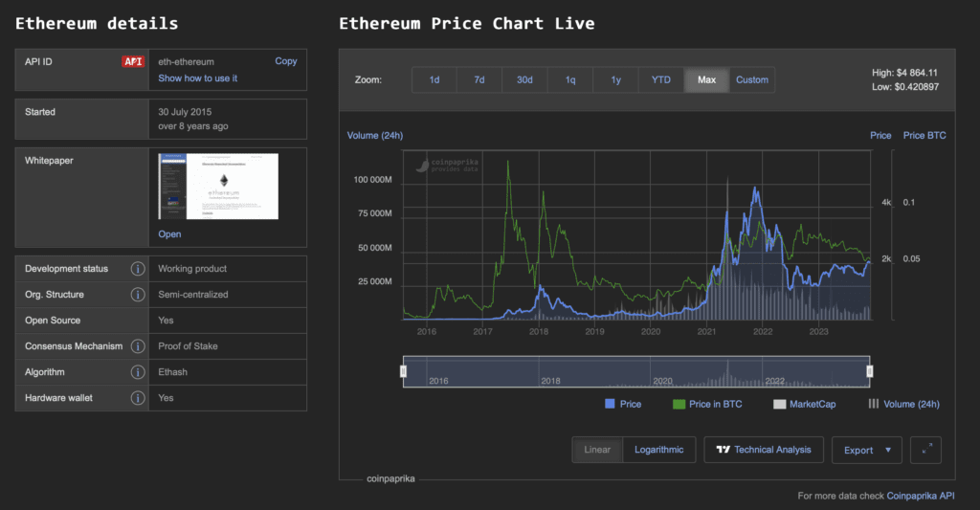The image size is (980, 510).
Task: Open Algorithm info icon
Action: pos(138,372)
